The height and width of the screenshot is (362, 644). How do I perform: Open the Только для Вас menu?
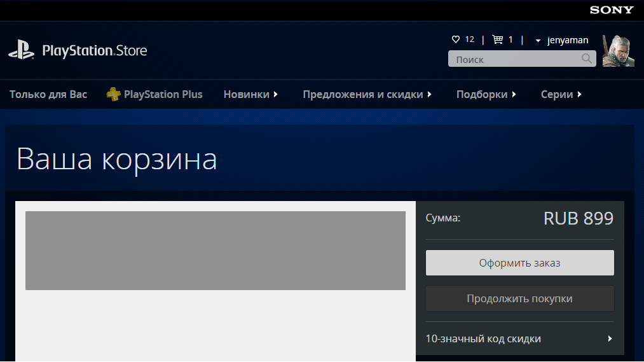(48, 95)
